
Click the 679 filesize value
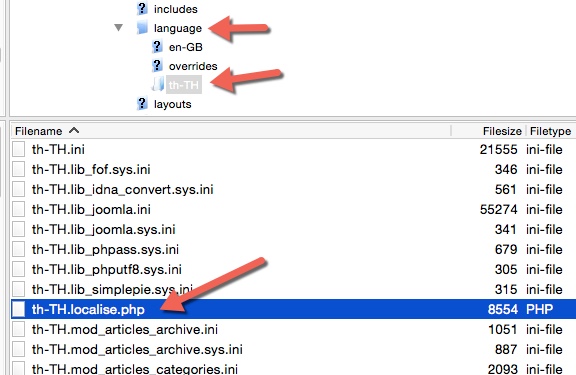coord(506,249)
